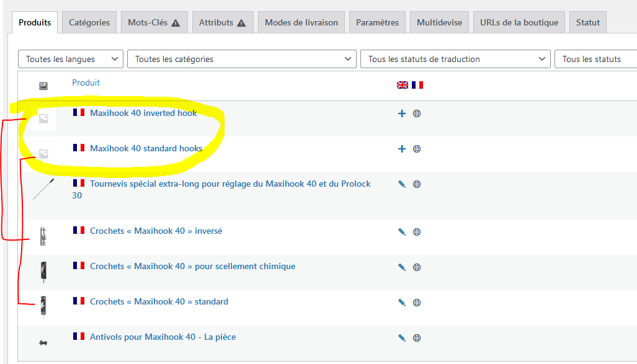The width and height of the screenshot is (637, 364).
Task: Add English translation for Maxihook 40 standard hooks
Action: click(402, 149)
